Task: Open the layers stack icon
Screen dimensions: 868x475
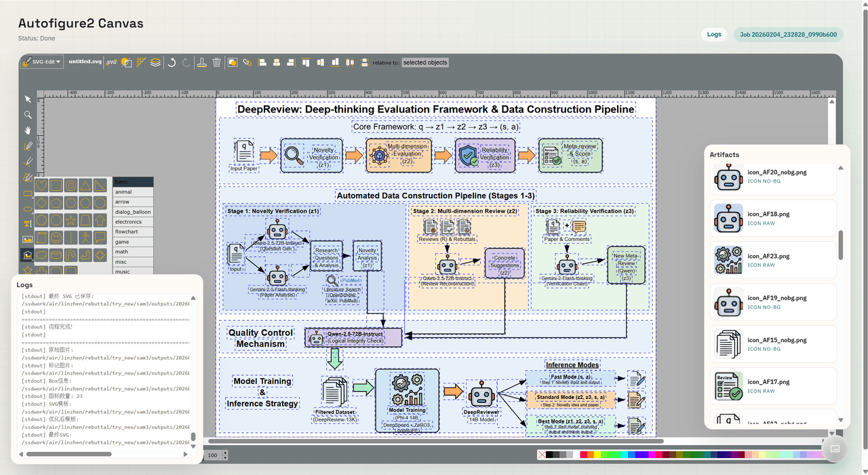Action: (x=156, y=62)
